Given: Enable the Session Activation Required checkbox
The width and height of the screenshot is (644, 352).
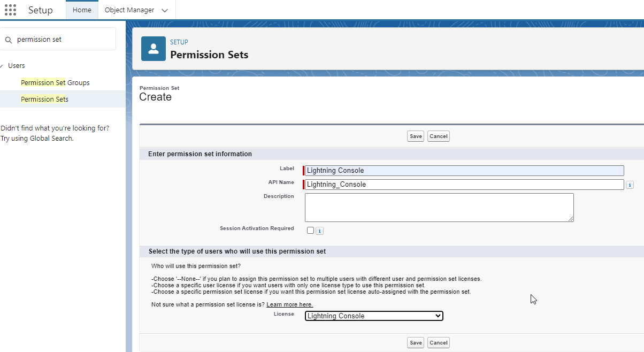Looking at the screenshot, I should tap(310, 230).
